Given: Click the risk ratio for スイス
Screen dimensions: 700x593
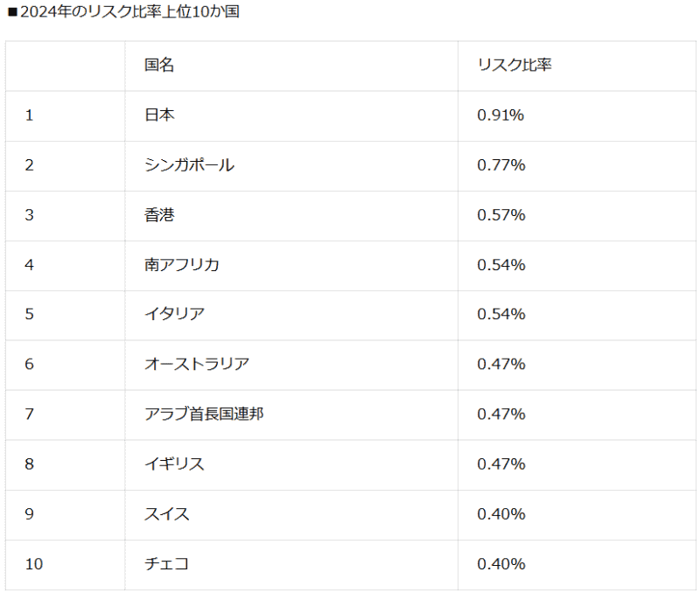Looking at the screenshot, I should tap(500, 513).
